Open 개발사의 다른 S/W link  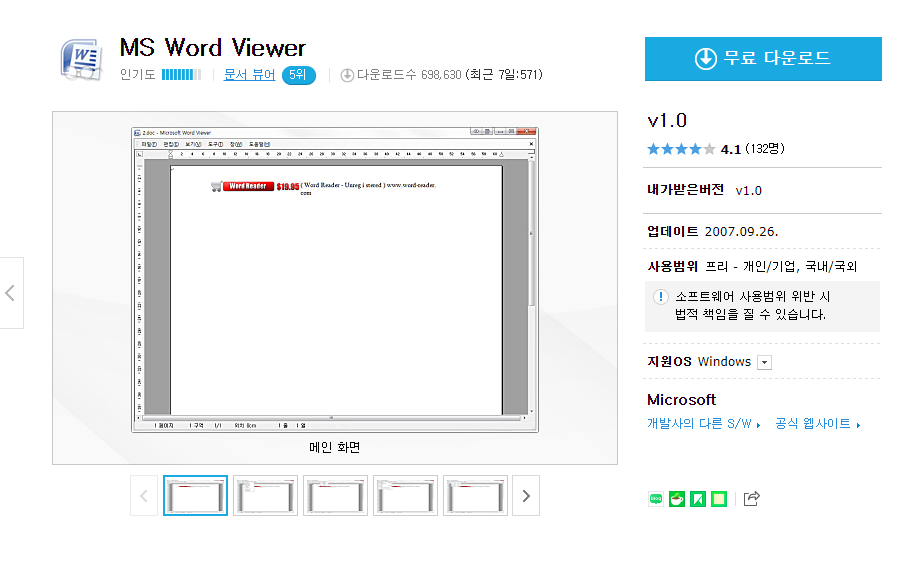point(703,424)
